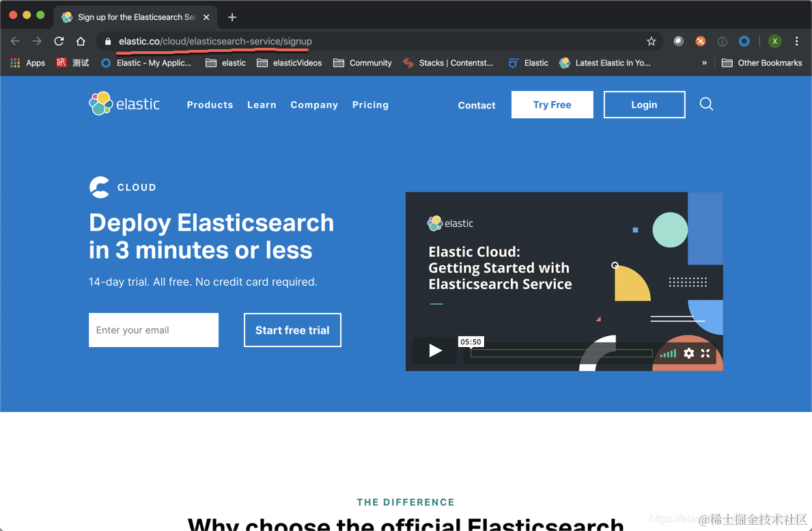Click the elastic logo in site header
812x531 pixels.
pos(124,104)
